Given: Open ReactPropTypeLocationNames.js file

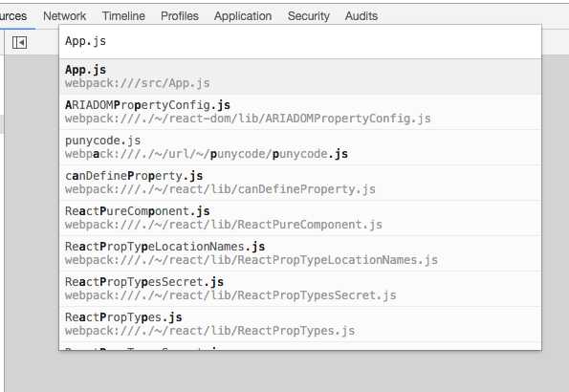Looking at the screenshot, I should coord(300,253).
